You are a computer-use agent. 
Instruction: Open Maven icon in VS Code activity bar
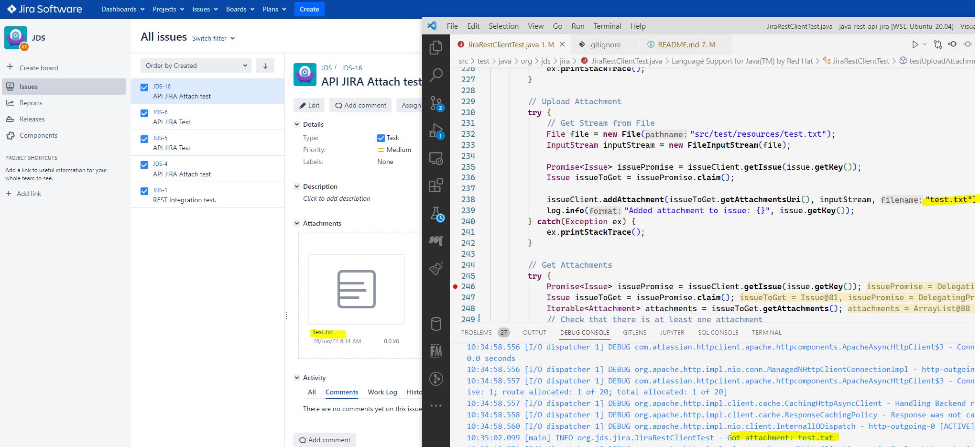coord(436,240)
